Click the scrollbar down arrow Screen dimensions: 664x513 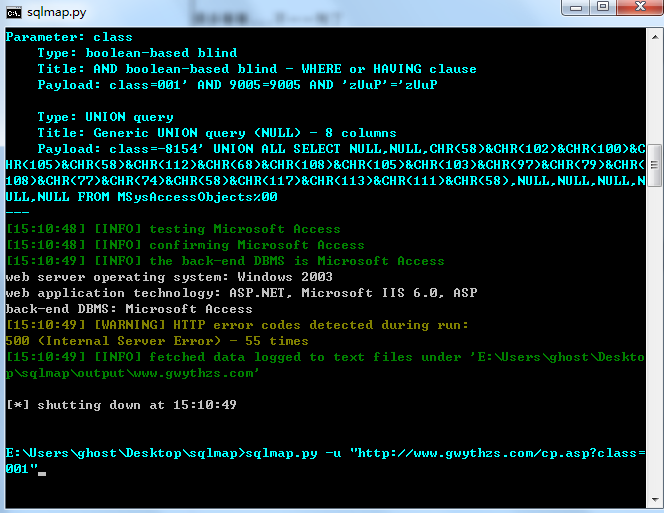[655, 499]
